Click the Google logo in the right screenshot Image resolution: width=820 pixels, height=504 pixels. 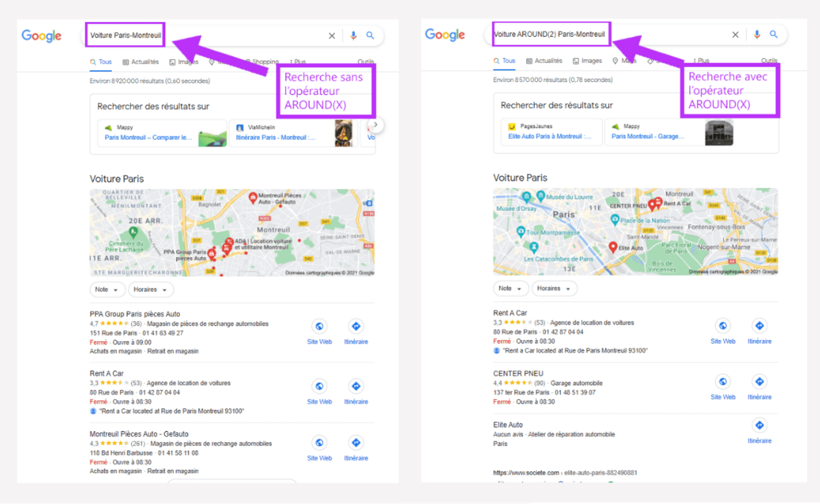(445, 35)
